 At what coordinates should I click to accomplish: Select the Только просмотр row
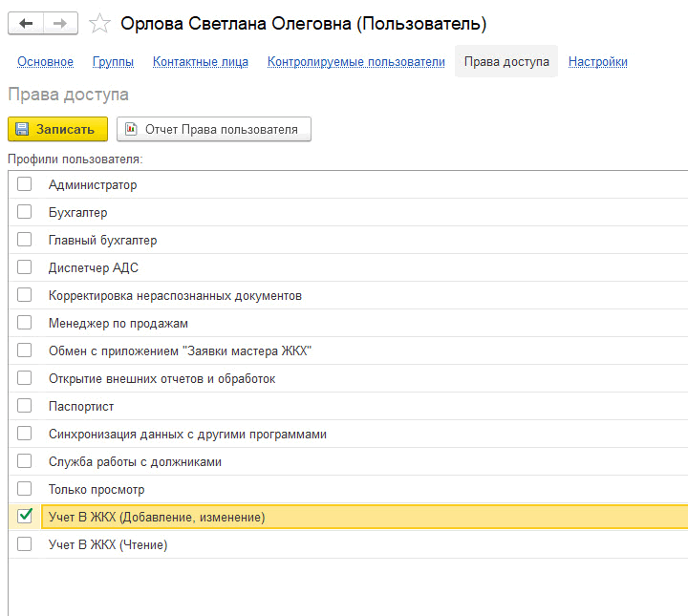click(x=349, y=489)
